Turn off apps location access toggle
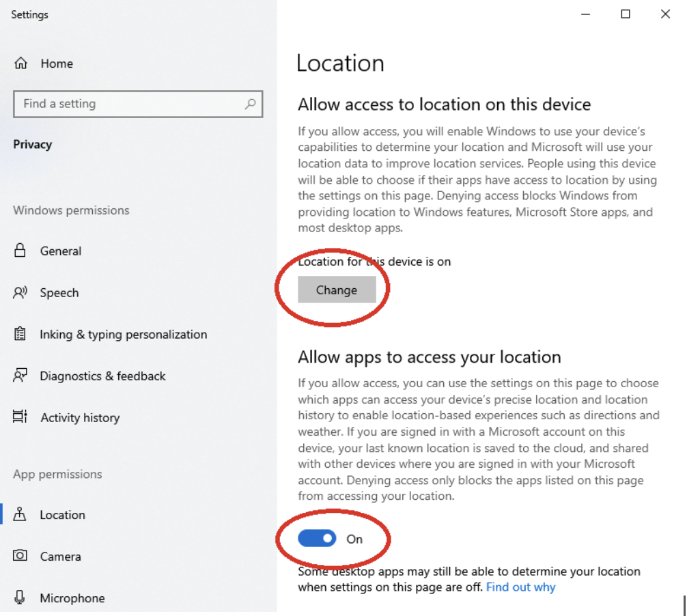Screen dimensions: 687x616 (317, 539)
